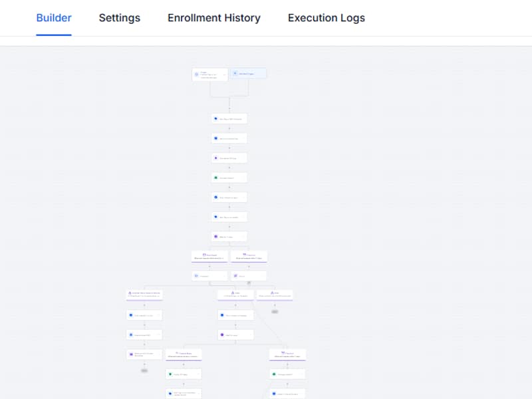Image resolution: width=532 pixels, height=399 pixels.
Task: Click the purple icon of third chain step
Action: pos(215,158)
